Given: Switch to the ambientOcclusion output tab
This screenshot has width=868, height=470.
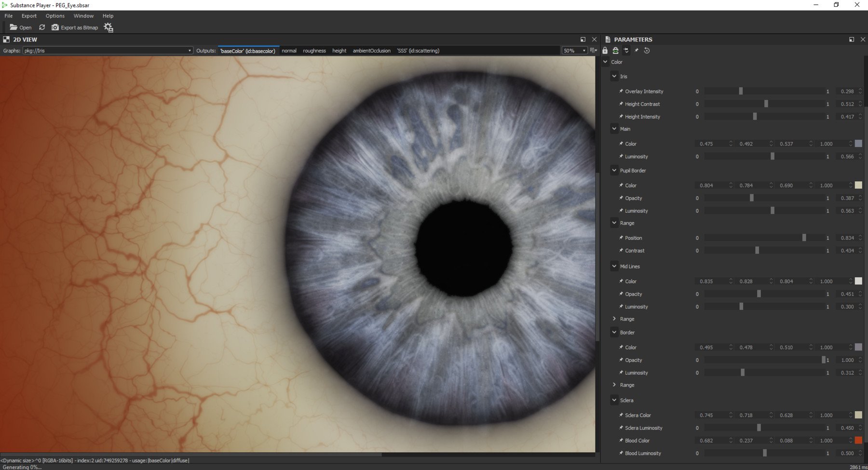Looking at the screenshot, I should pos(371,51).
